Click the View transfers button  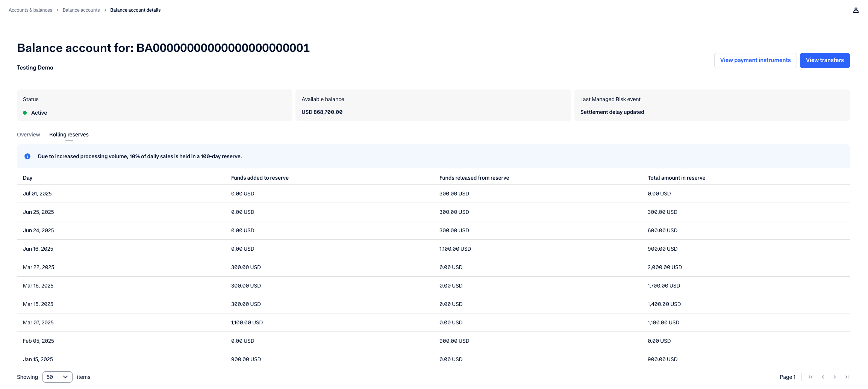[824, 60]
